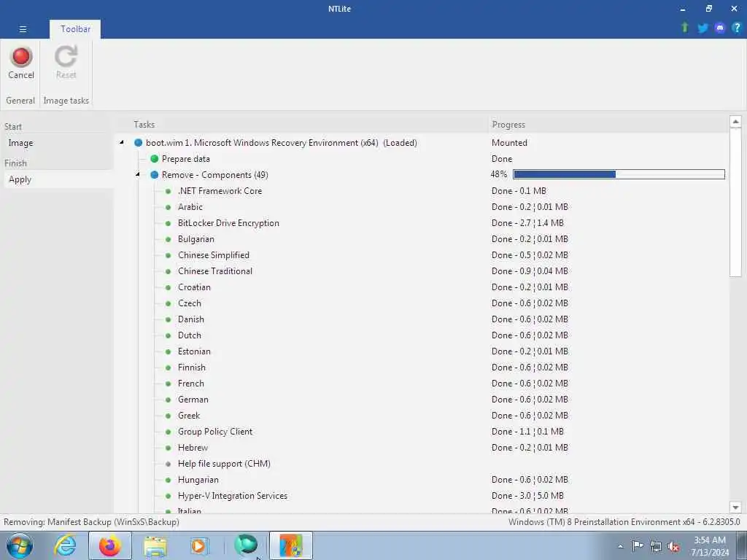Click the gray dot next to Help file support
The width and height of the screenshot is (747, 560).
(x=169, y=464)
